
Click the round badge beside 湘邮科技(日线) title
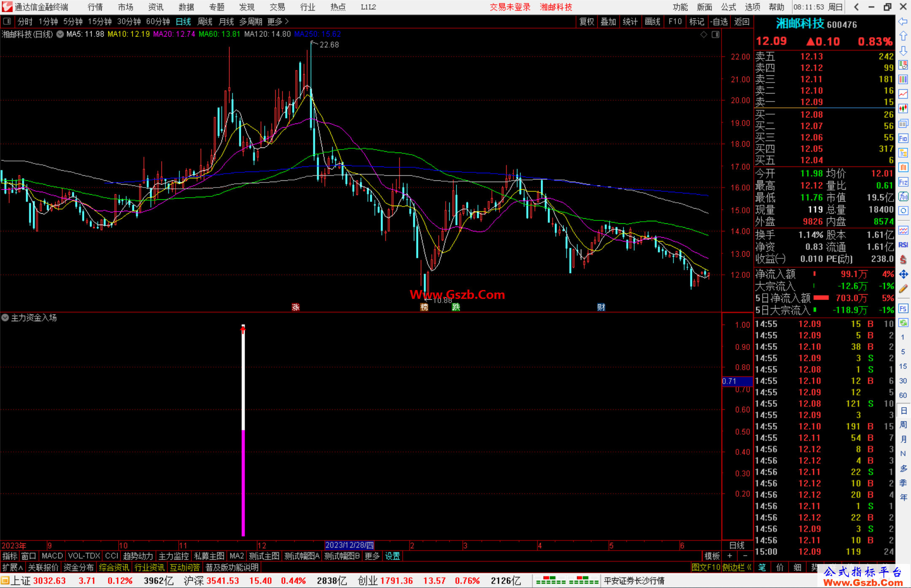[60, 34]
